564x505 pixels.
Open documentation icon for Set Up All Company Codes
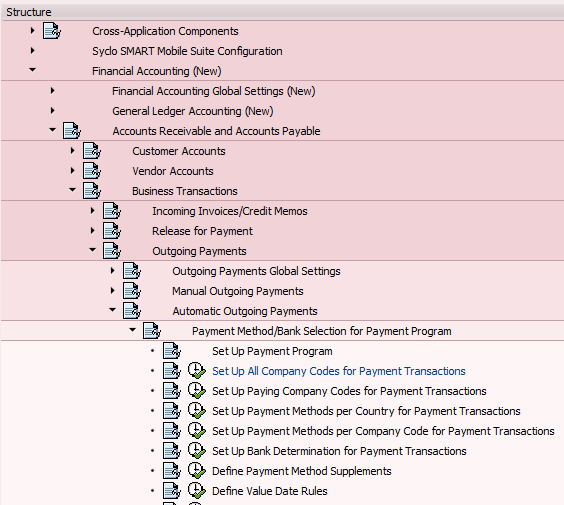pos(172,371)
